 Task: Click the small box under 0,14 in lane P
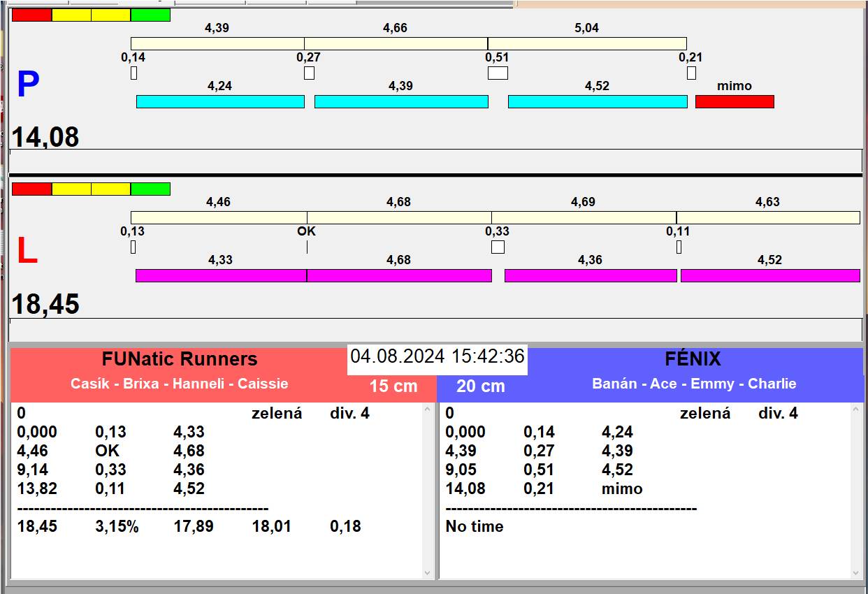pos(133,73)
